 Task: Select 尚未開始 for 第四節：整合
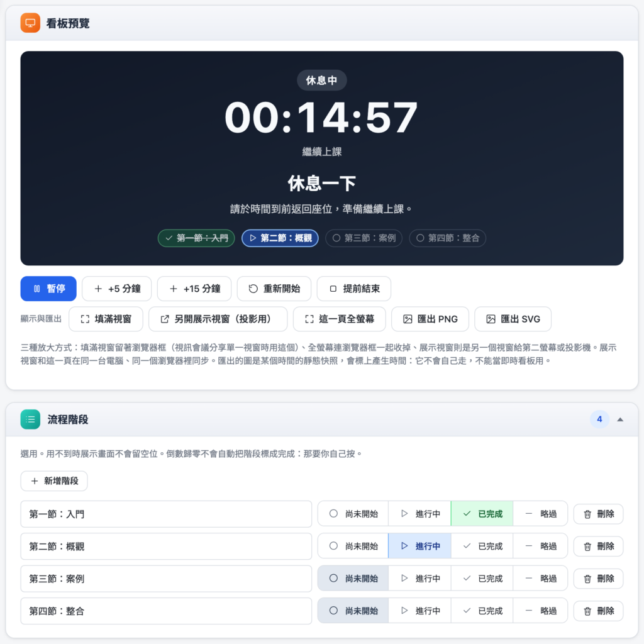[x=353, y=611]
